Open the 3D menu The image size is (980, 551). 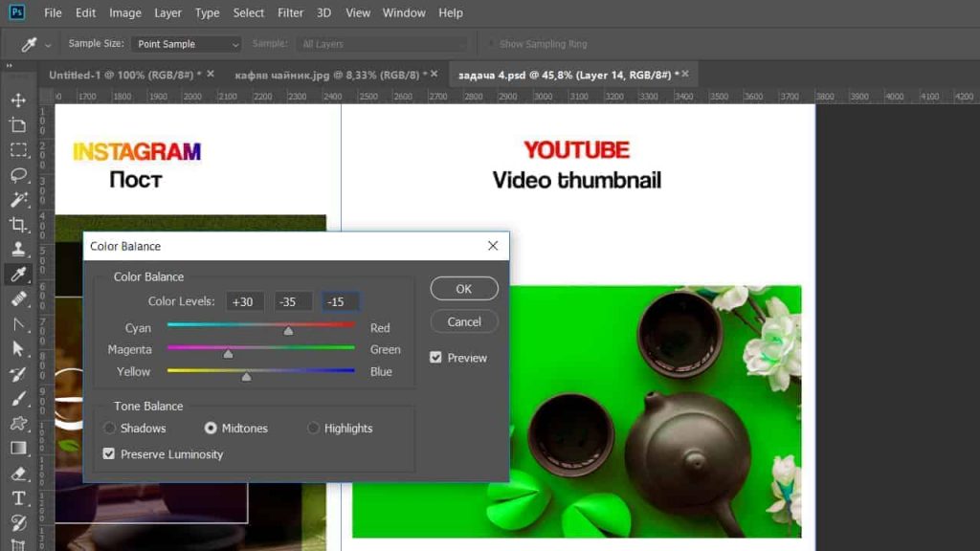pyautogui.click(x=323, y=12)
